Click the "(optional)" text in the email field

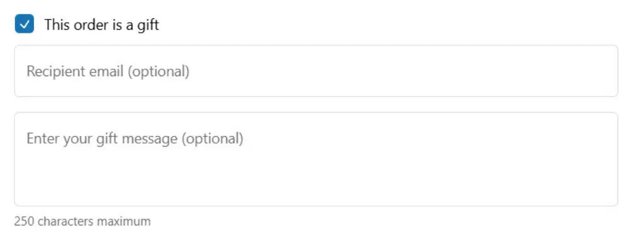(x=158, y=72)
